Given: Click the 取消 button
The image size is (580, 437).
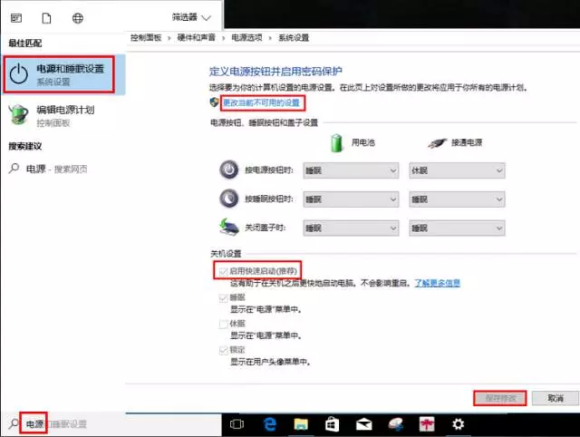Looking at the screenshot, I should point(555,398).
